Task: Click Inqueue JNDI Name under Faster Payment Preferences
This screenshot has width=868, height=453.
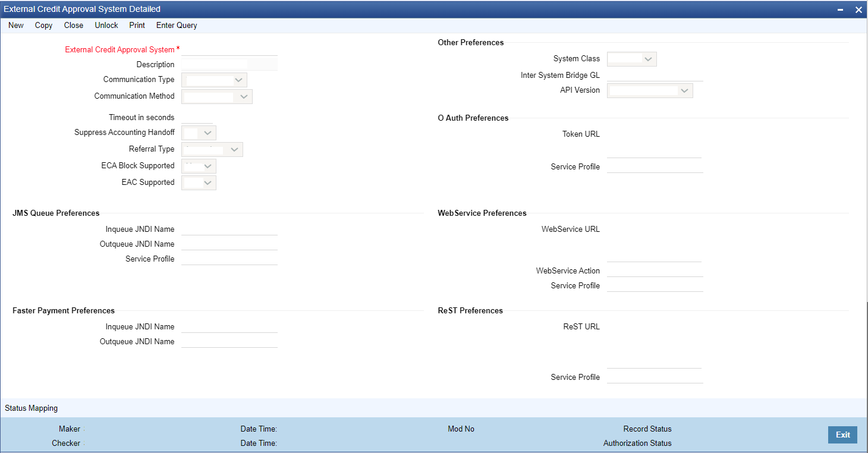Action: pos(229,326)
